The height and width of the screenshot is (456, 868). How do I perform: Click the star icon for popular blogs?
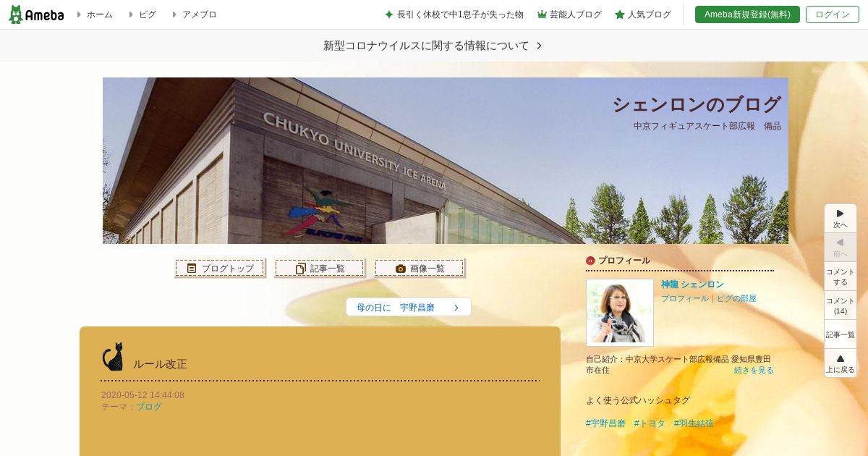(x=620, y=14)
